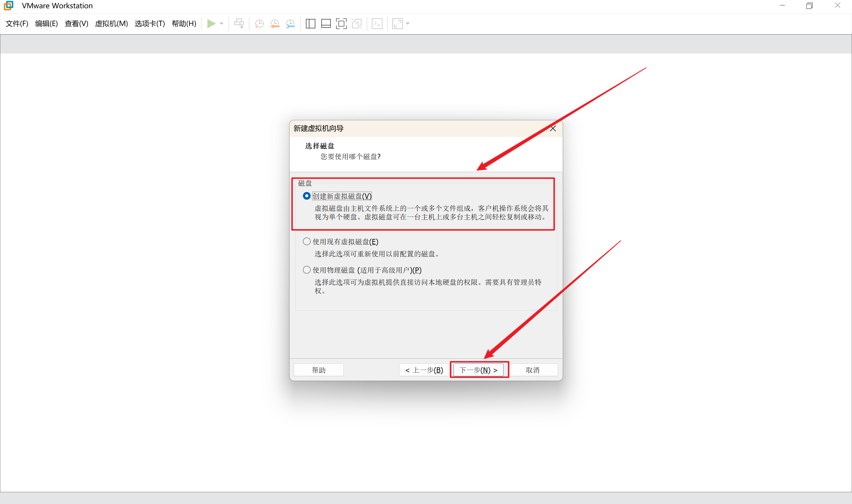The image size is (852, 504).
Task: Choose 使用物理磁盘 radio option
Action: (x=307, y=270)
